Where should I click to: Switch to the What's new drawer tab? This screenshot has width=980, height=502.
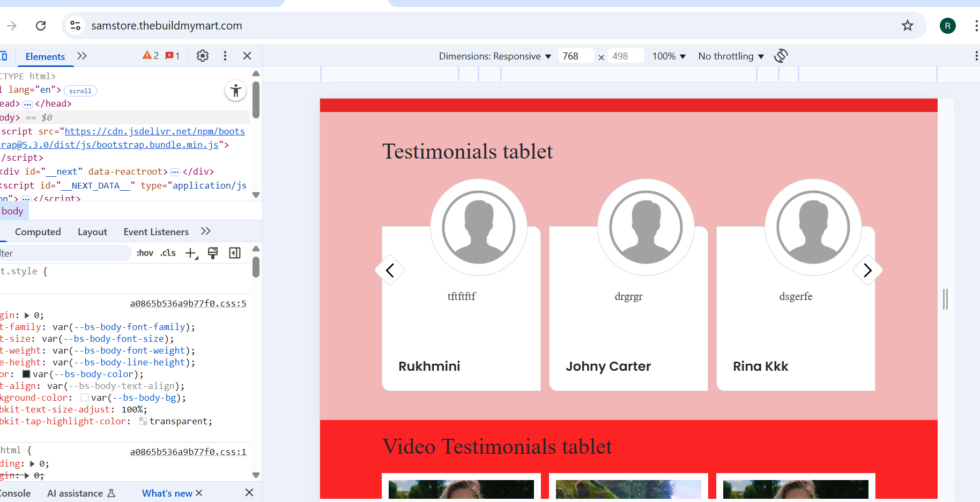pos(167,493)
